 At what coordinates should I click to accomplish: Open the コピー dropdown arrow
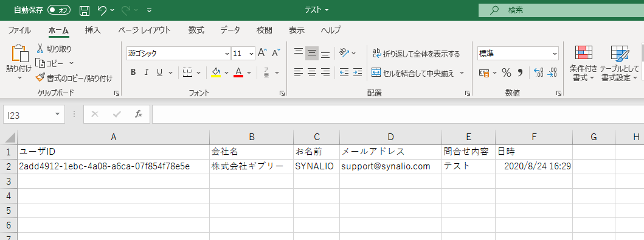point(71,63)
